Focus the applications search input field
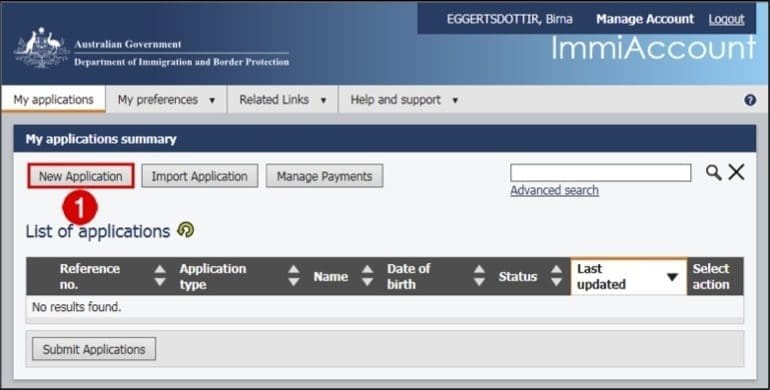This screenshot has height=390, width=770. click(601, 173)
